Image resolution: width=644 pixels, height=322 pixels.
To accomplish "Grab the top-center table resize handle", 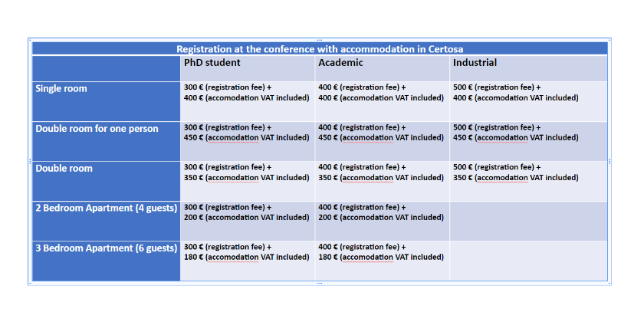I will click(320, 40).
